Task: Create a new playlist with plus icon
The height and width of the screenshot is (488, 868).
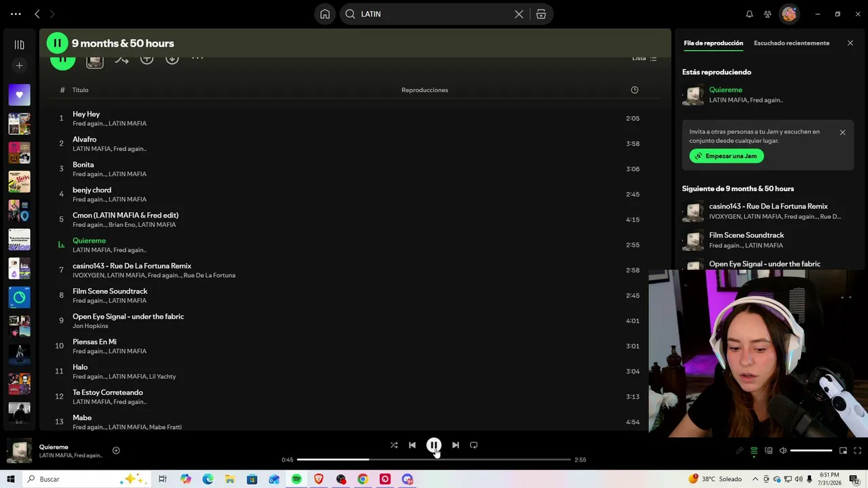Action: pos(19,66)
